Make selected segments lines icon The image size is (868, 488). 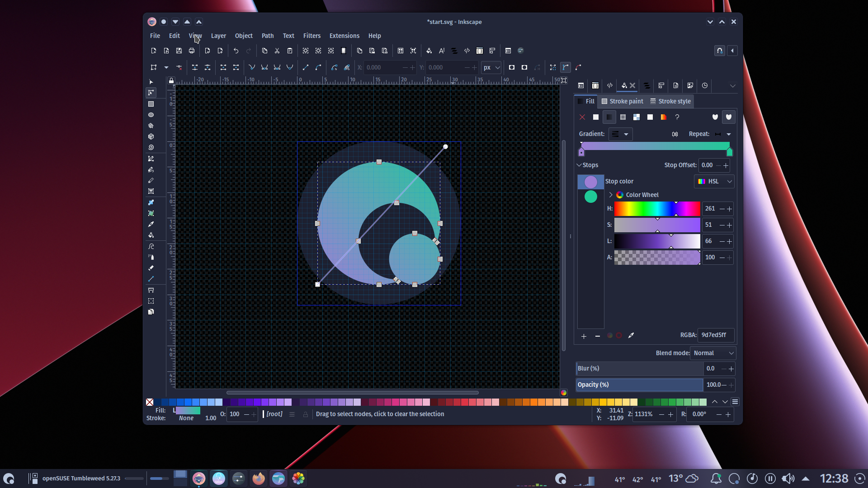pos(306,67)
